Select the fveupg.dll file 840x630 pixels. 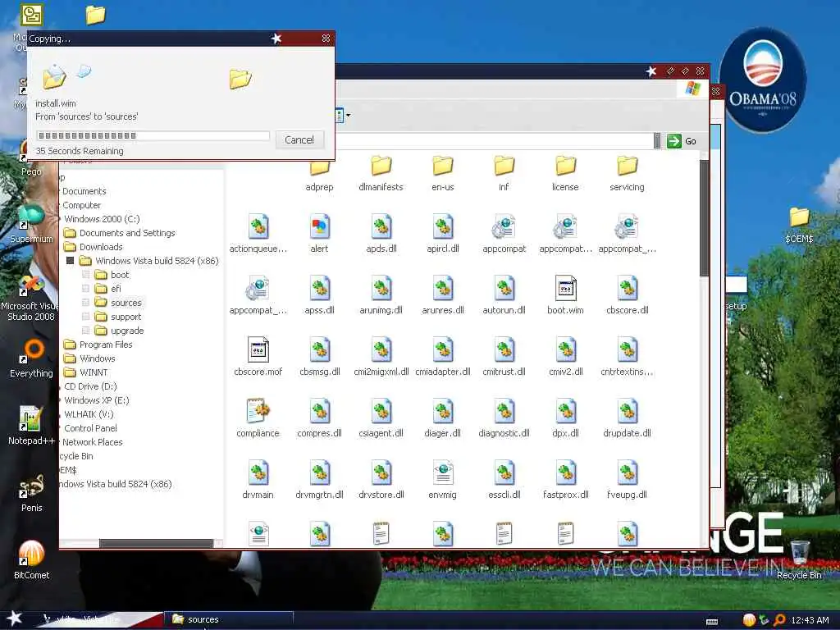click(627, 480)
